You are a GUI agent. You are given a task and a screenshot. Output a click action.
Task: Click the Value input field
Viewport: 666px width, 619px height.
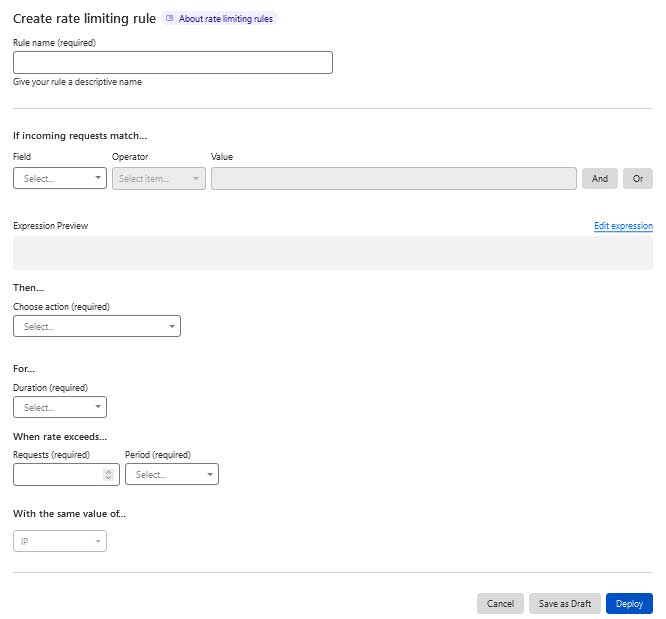(x=394, y=178)
